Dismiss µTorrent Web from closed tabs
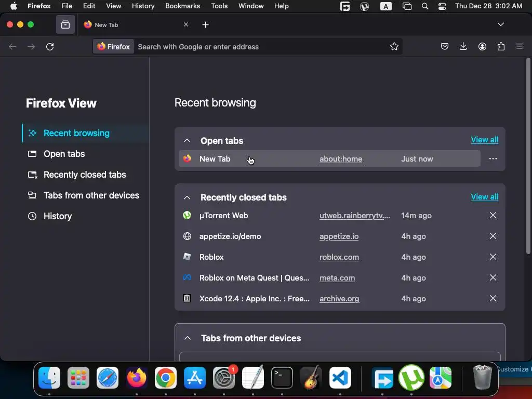The height and width of the screenshot is (399, 532). tap(493, 216)
